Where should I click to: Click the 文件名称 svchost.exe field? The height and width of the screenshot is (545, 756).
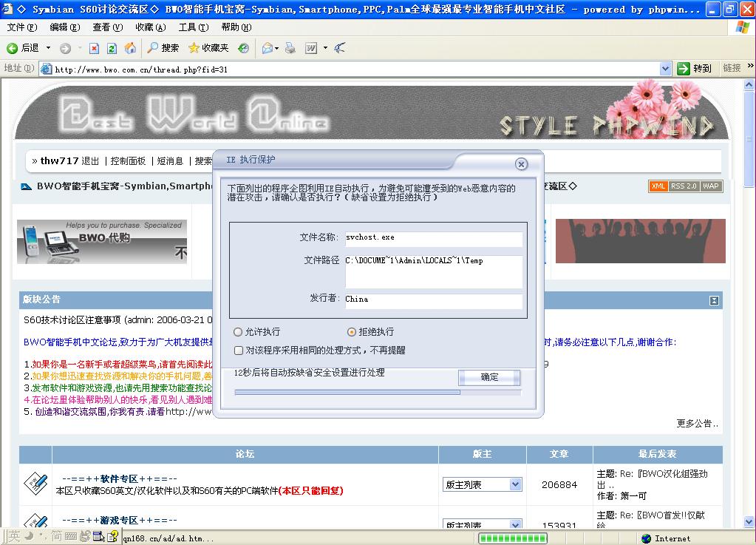tap(434, 238)
